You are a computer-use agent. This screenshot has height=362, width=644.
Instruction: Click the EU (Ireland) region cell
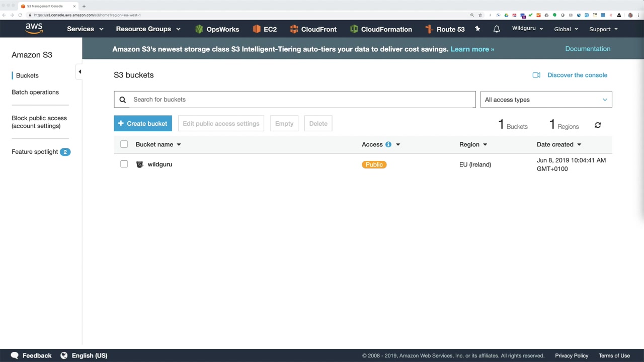(x=475, y=164)
